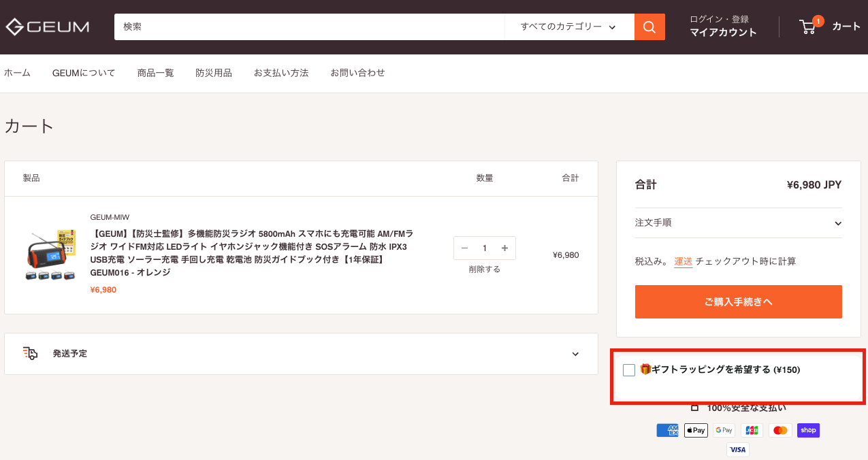Click the minus quantity button

point(465,248)
